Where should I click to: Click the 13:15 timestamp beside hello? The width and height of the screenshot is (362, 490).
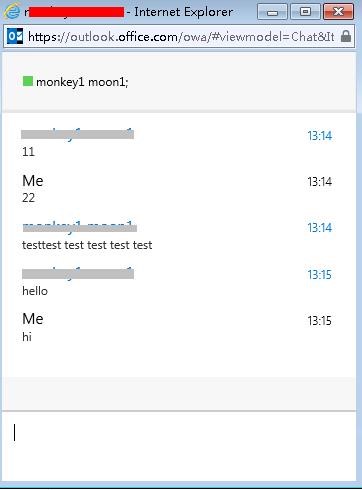click(319, 275)
